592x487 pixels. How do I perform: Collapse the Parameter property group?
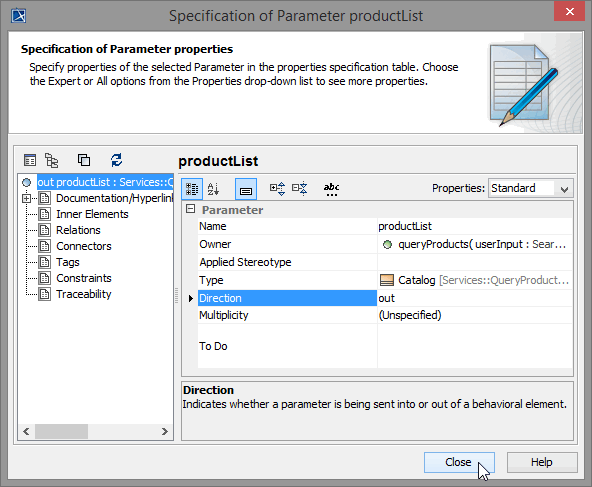coord(191,209)
